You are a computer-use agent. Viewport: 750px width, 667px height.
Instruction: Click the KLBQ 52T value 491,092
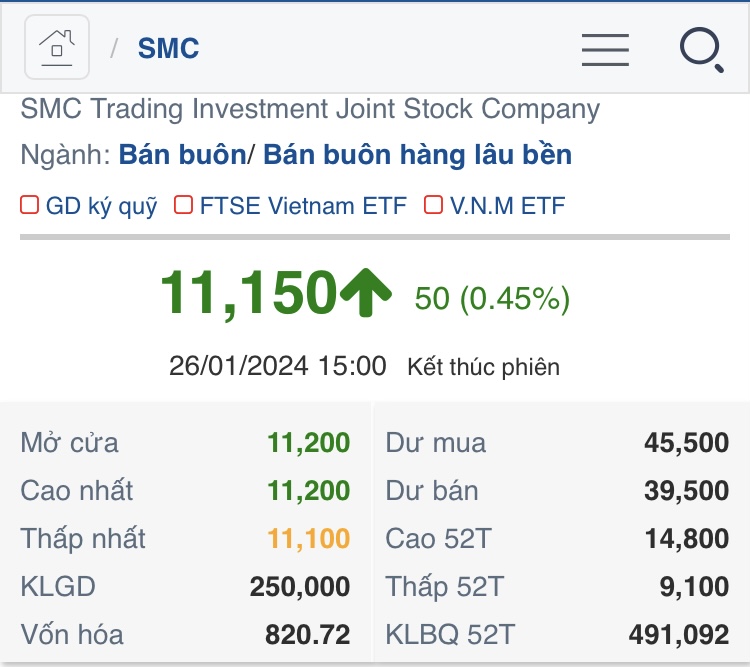pyautogui.click(x=678, y=634)
